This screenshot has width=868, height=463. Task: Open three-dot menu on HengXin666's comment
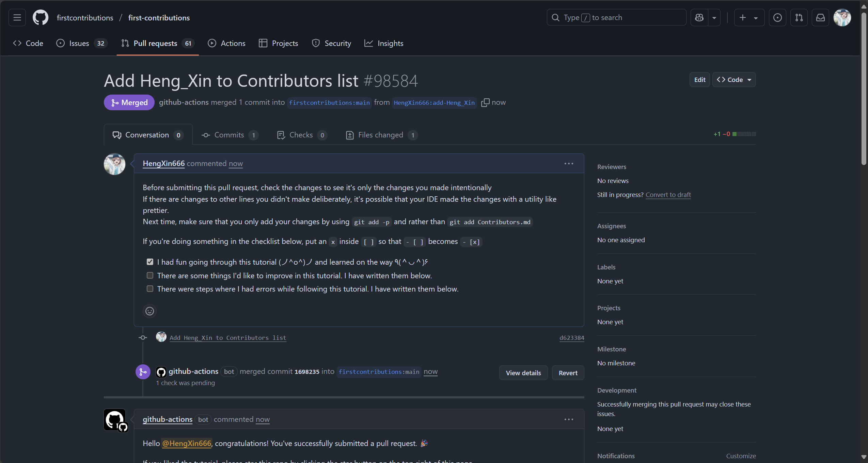coord(568,164)
